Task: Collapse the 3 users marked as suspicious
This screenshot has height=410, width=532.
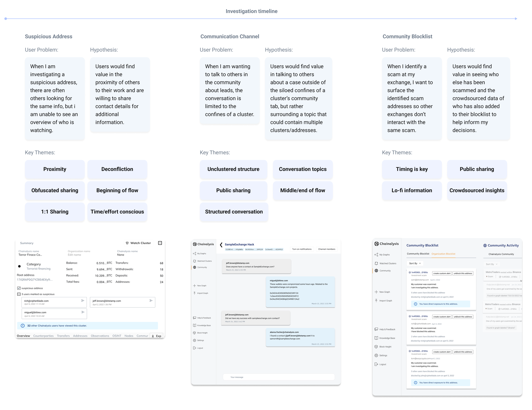Action: tap(19, 294)
